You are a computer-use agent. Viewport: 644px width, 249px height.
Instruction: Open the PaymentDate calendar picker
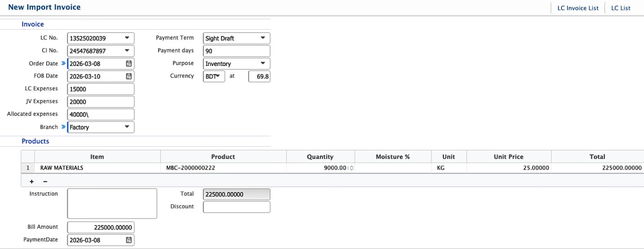[129, 240]
